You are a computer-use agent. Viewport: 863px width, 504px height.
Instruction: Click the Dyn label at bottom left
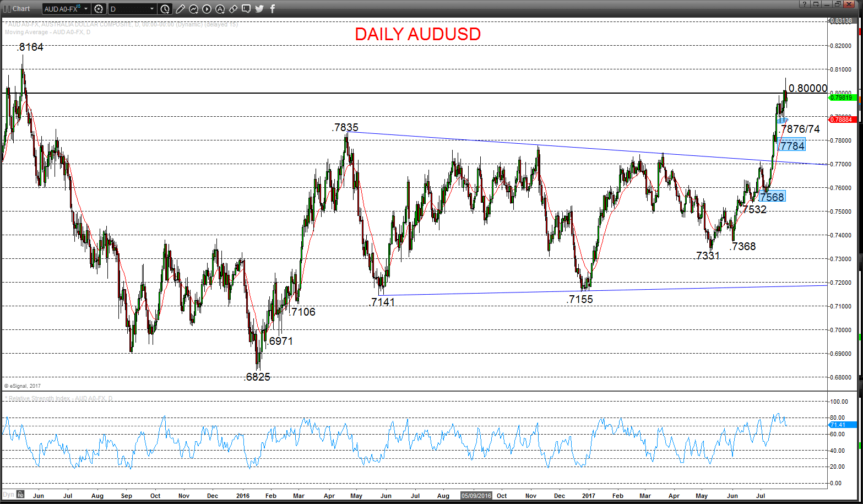(9, 494)
